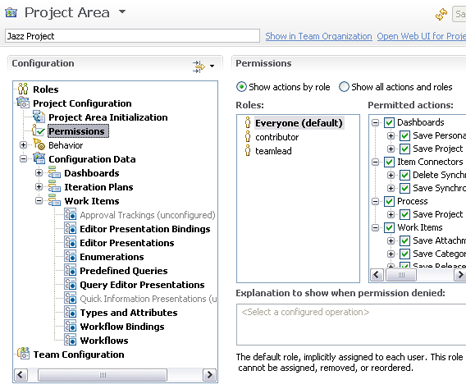Click the permission denied explanation text box

click(x=351, y=325)
